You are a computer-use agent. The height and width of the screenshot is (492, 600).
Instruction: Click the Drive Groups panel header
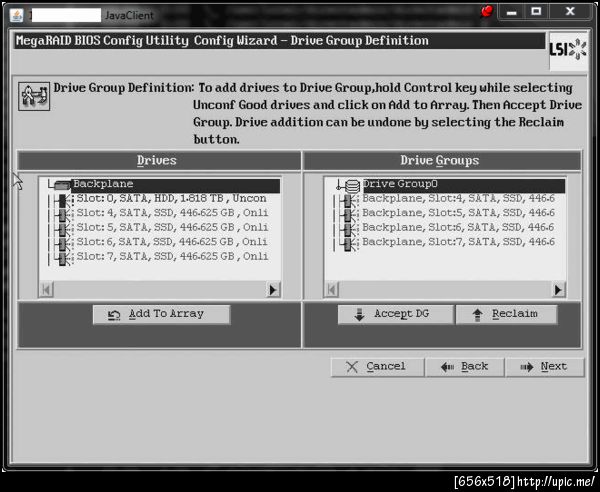[442, 160]
